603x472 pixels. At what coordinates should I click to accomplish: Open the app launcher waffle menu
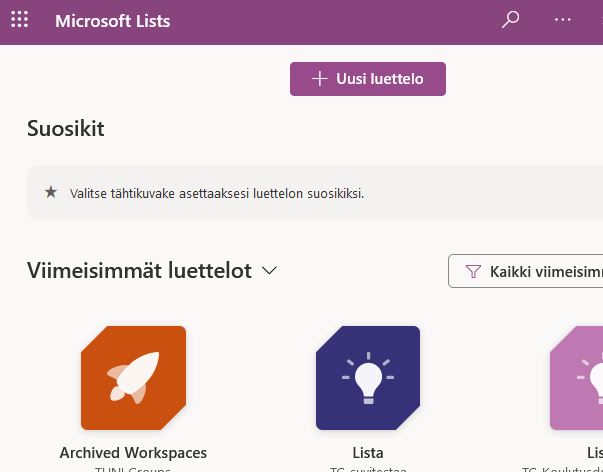coord(19,21)
